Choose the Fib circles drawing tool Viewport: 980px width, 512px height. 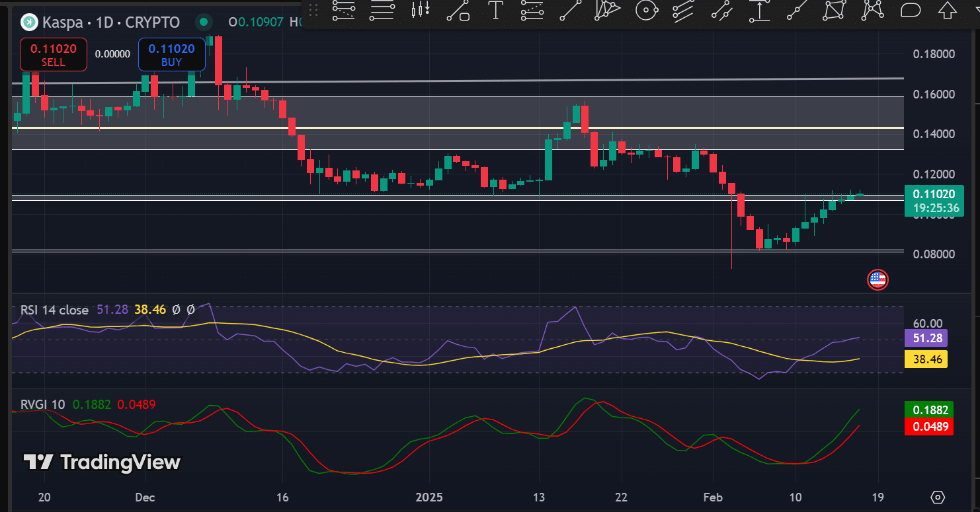pyautogui.click(x=646, y=9)
